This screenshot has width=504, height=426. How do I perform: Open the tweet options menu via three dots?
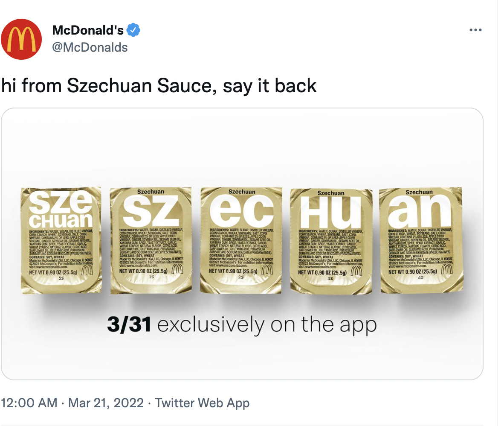[x=476, y=29]
